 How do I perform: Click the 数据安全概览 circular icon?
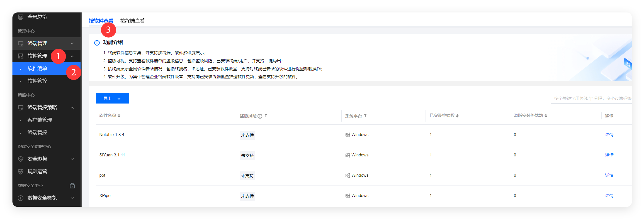tap(21, 198)
